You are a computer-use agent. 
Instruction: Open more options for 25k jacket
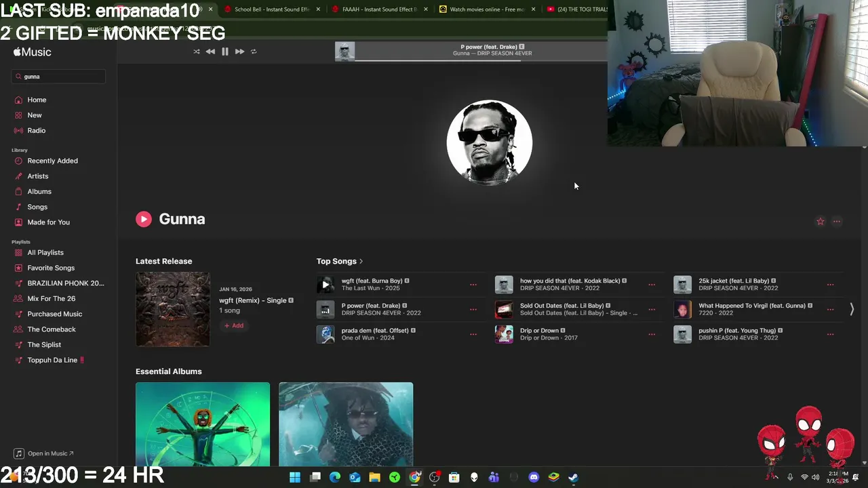point(830,285)
